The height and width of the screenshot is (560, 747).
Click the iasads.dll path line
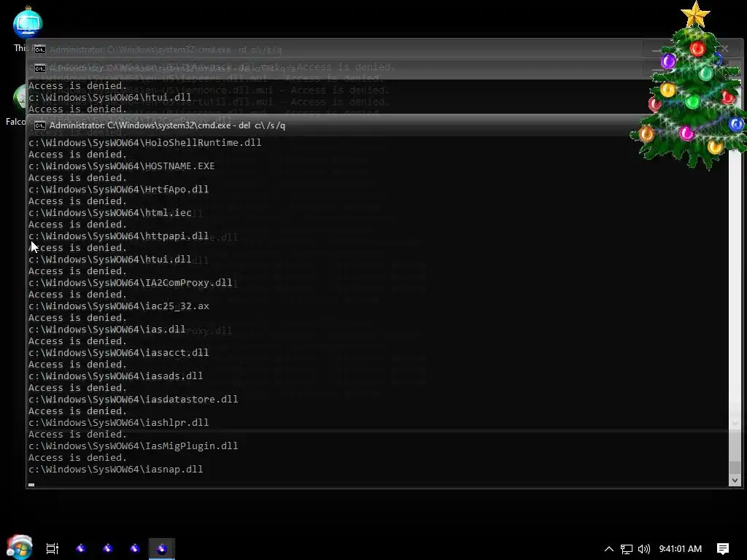[x=116, y=376]
